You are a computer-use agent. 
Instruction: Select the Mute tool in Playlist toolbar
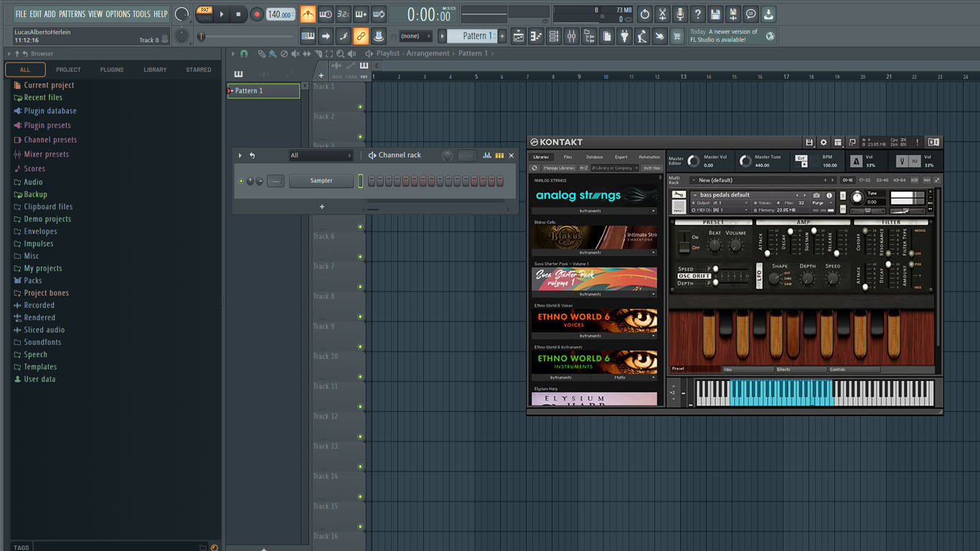pyautogui.click(x=296, y=54)
